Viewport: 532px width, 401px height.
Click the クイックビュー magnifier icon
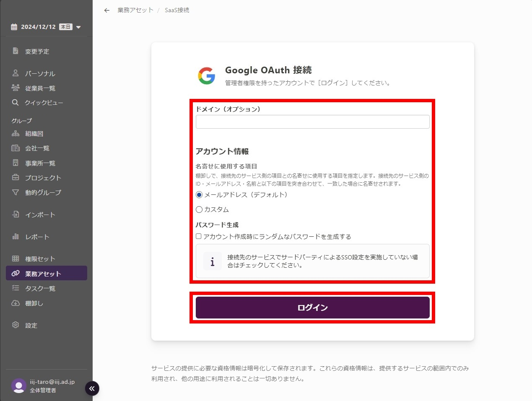(x=16, y=103)
